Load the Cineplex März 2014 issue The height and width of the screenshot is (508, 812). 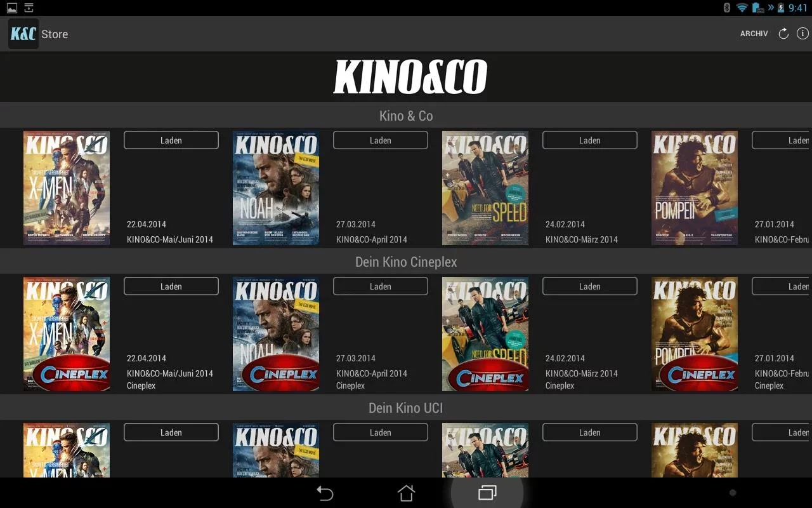[x=590, y=286]
